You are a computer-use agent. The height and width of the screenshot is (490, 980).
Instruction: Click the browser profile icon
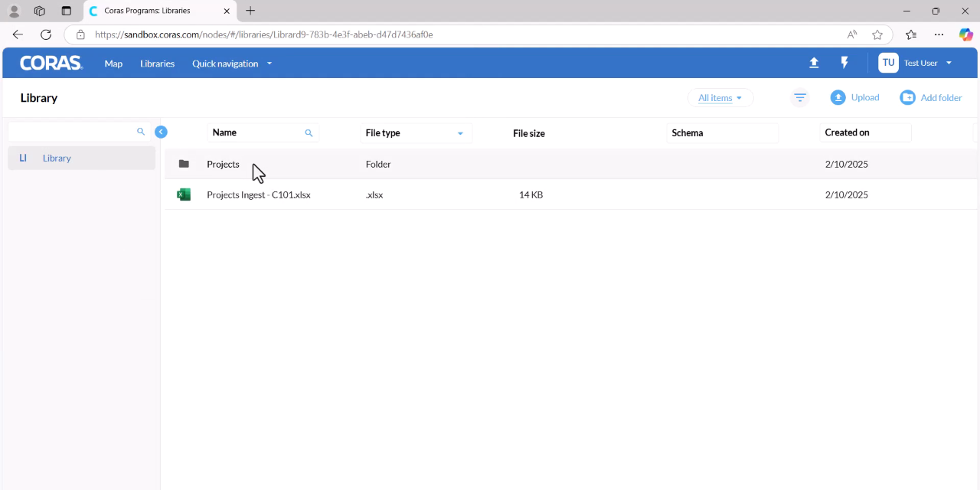pos(14,11)
